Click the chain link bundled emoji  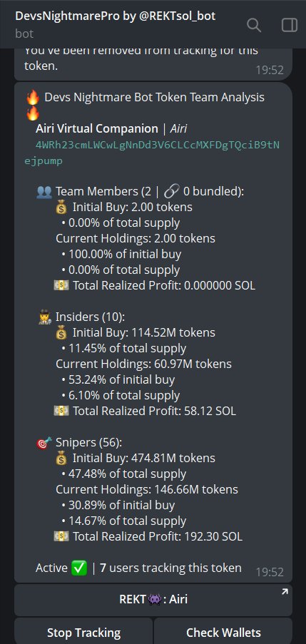(x=171, y=191)
